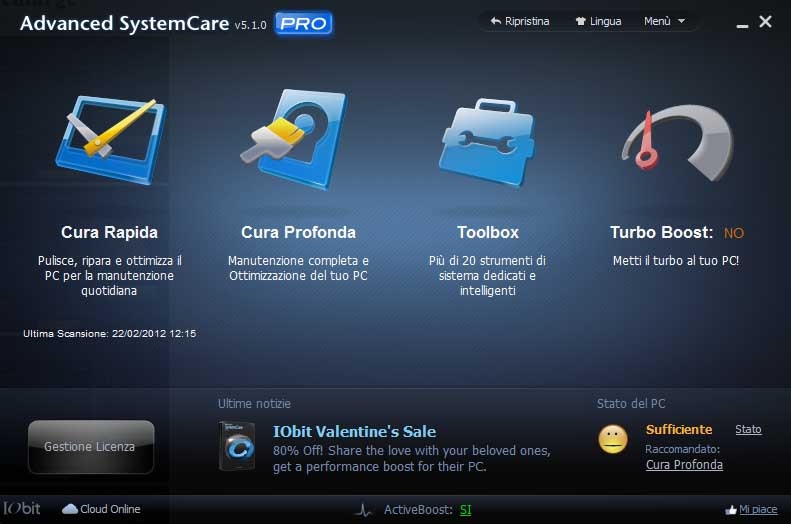Follow the recommended Cura Profonda link

(684, 464)
